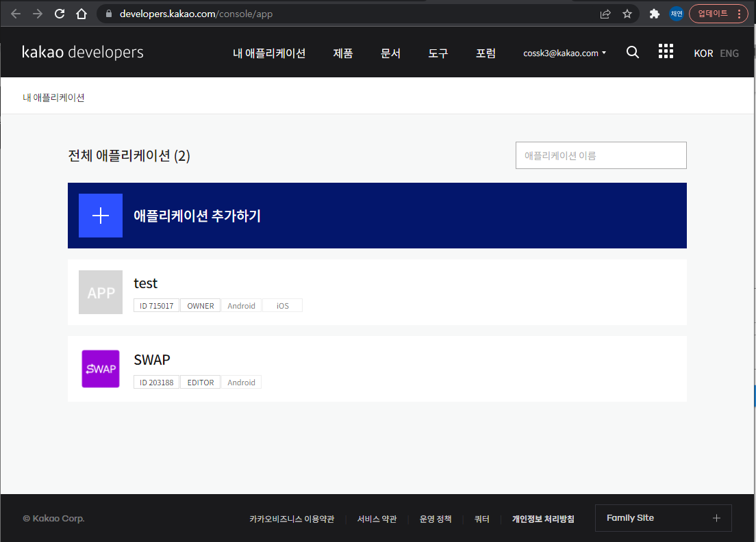Click the search magnifier icon
756x542 pixels.
pyautogui.click(x=633, y=52)
